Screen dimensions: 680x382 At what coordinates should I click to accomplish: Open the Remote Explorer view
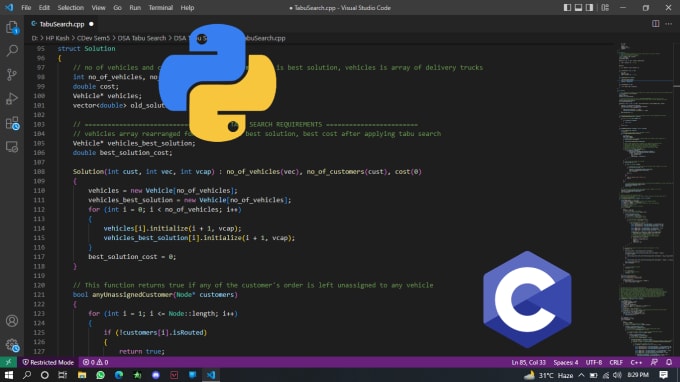click(x=12, y=147)
